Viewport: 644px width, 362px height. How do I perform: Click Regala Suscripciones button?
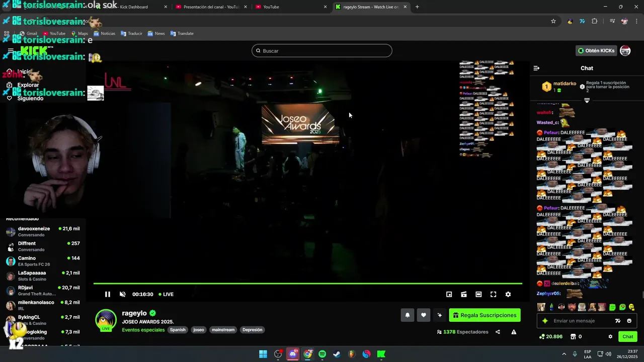pos(485,315)
